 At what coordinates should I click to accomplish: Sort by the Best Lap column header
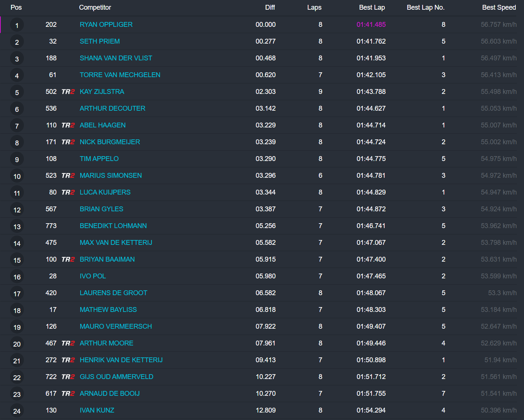[x=371, y=7]
